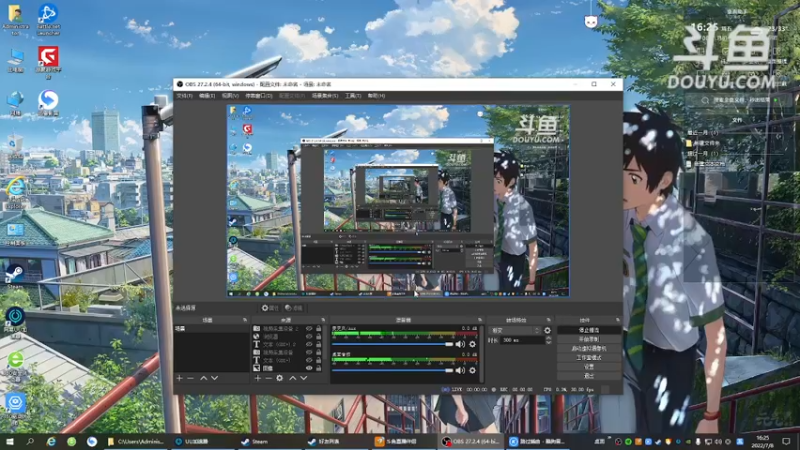
Task: Open 视图(V) menu in OBS
Action: coord(230,96)
